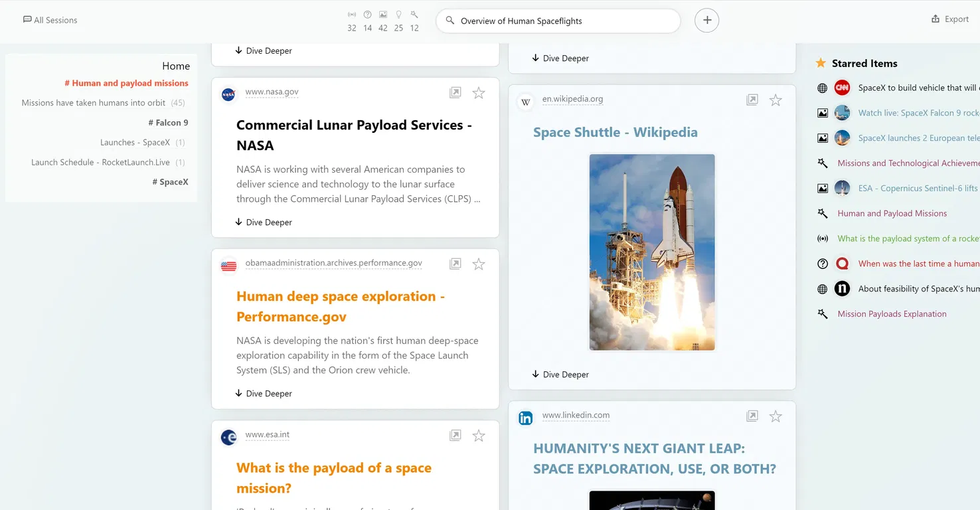The width and height of the screenshot is (980, 510).
Task: Open starred What is the payload system item
Action: pyautogui.click(x=908, y=239)
